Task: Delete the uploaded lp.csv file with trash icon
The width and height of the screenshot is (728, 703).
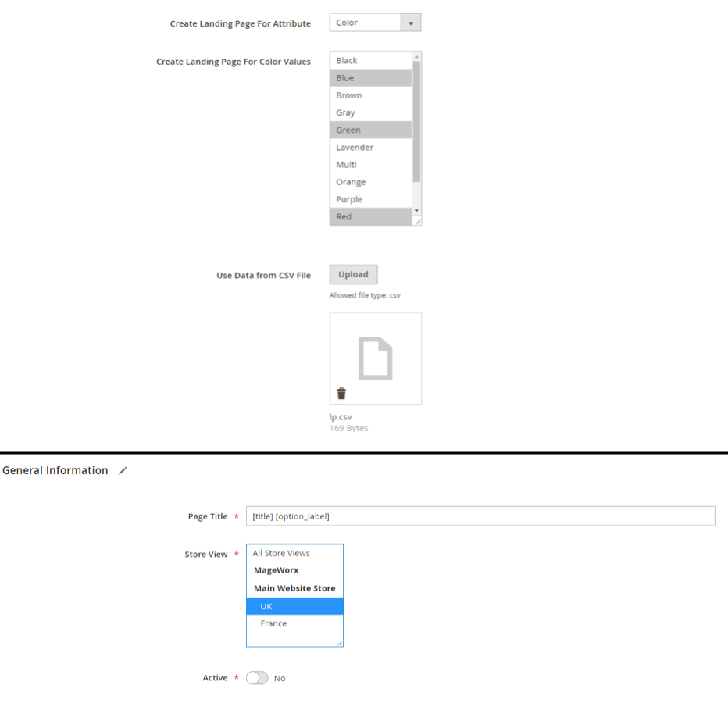Action: (341, 394)
